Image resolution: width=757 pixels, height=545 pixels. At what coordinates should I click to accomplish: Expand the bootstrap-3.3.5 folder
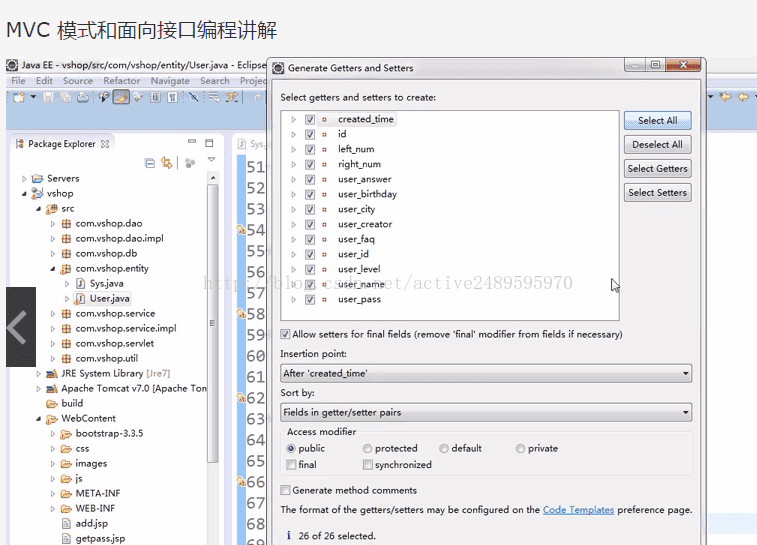(53, 434)
